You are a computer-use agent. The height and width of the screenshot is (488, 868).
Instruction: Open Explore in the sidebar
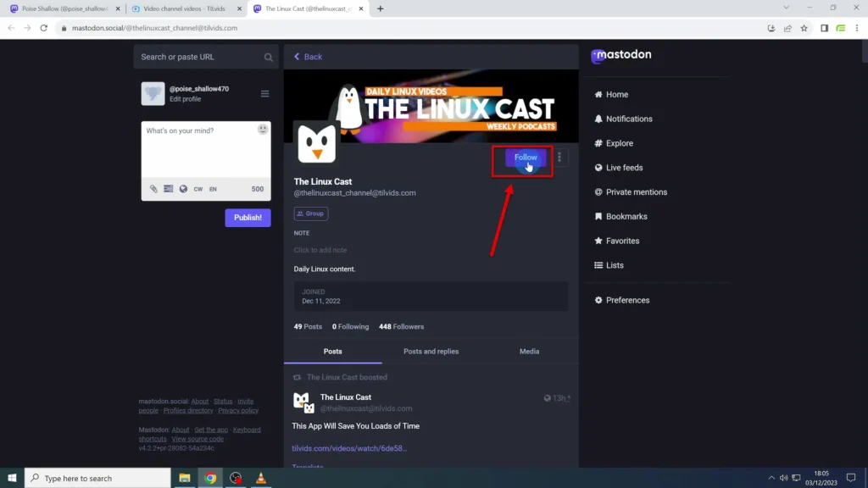(614, 143)
